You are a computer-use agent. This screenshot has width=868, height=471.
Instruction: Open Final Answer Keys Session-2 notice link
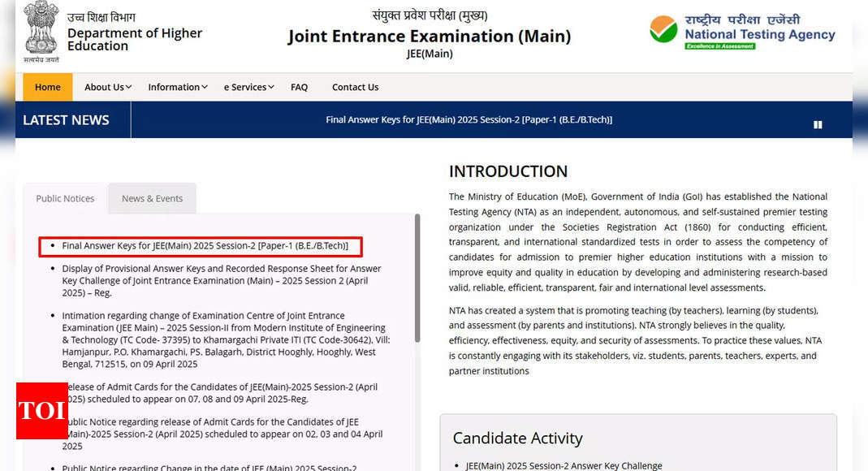205,245
